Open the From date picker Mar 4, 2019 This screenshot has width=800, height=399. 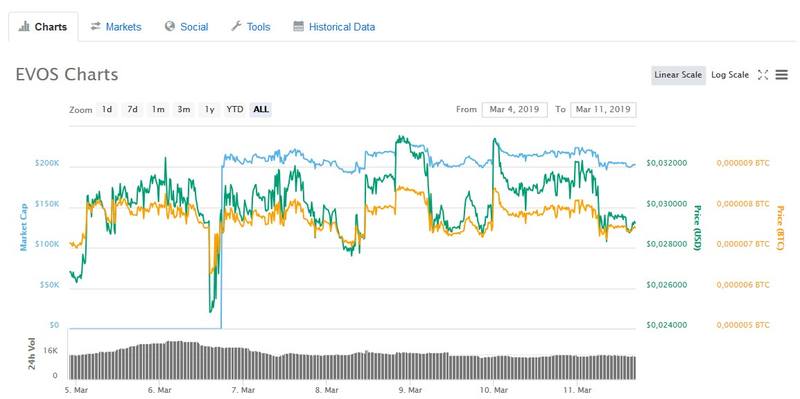pyautogui.click(x=514, y=109)
